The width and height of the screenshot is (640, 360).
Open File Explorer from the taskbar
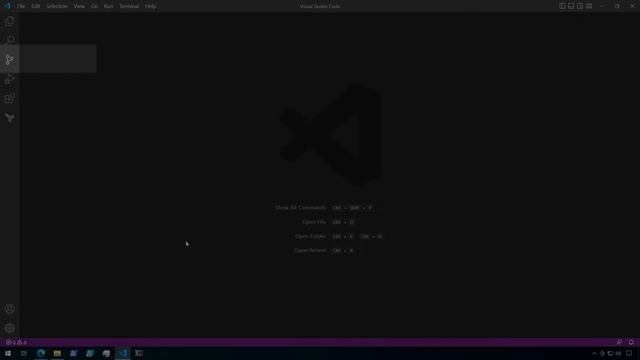pyautogui.click(x=57, y=353)
